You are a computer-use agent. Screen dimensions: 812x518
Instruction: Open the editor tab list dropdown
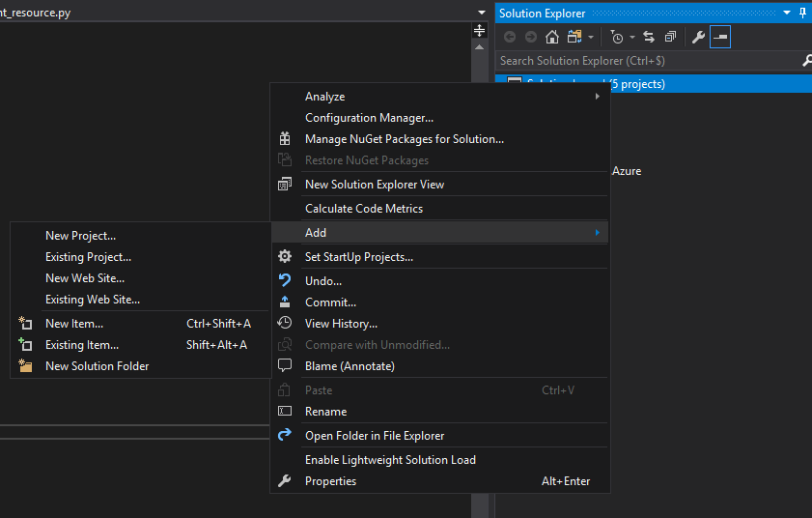pyautogui.click(x=482, y=13)
